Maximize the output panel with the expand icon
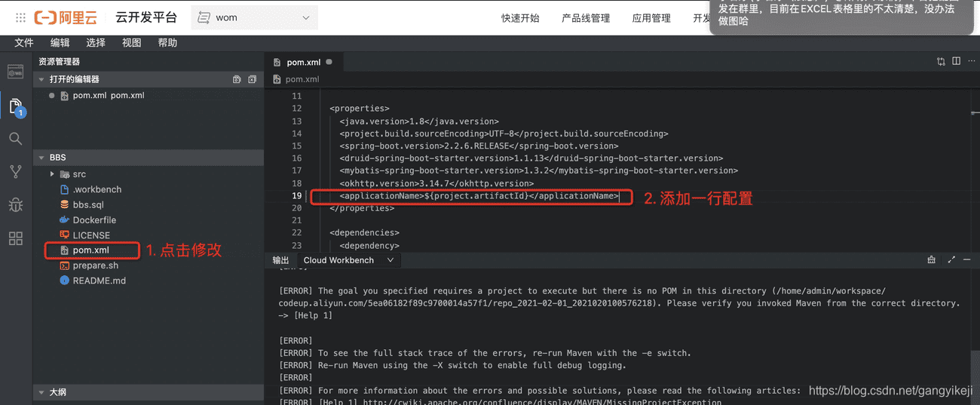Viewport: 980px width, 405px height. pyautogui.click(x=951, y=260)
